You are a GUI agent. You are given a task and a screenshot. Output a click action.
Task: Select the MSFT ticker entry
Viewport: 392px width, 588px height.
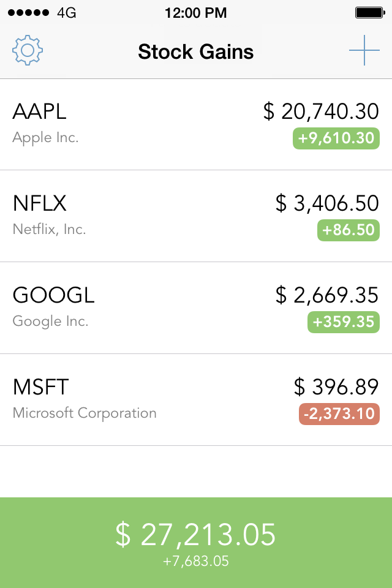click(196, 400)
